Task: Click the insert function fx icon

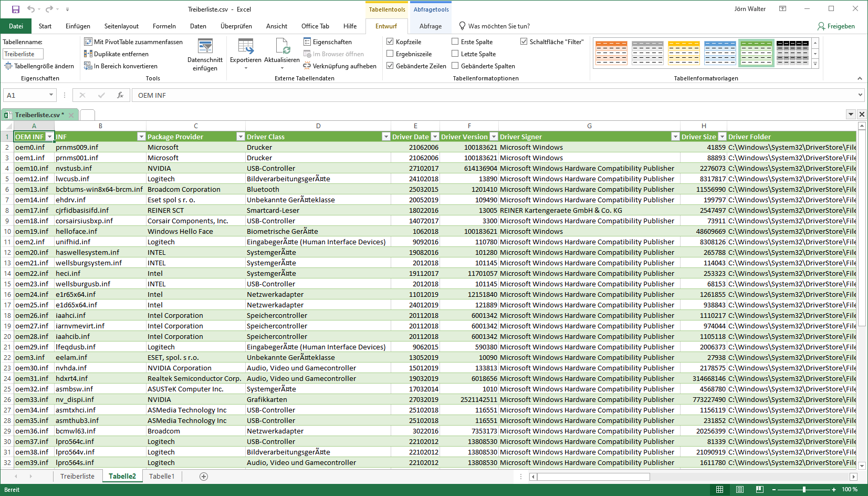Action: point(120,95)
